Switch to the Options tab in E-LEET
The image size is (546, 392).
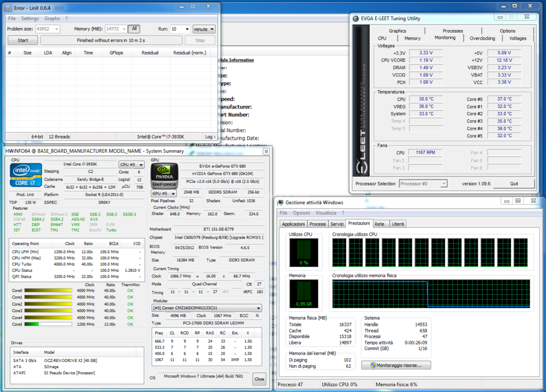pos(507,31)
